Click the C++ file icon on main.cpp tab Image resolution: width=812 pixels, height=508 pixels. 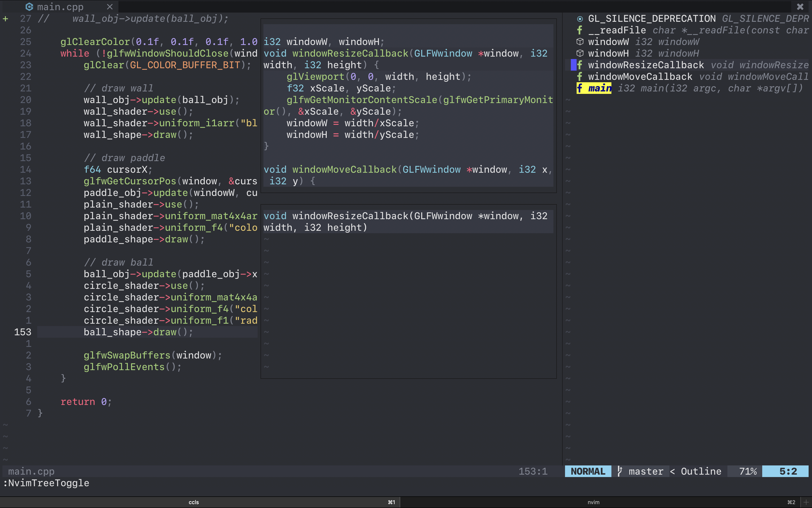29,7
